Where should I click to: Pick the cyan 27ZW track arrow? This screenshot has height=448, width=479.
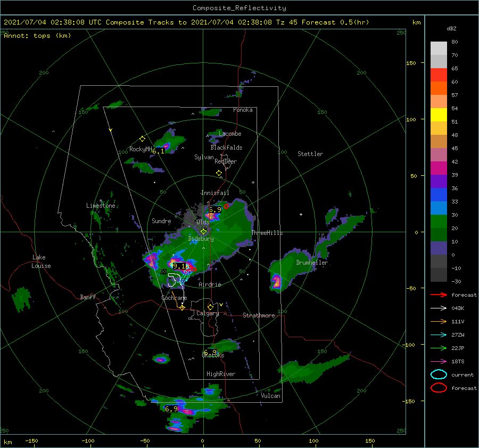(439, 335)
